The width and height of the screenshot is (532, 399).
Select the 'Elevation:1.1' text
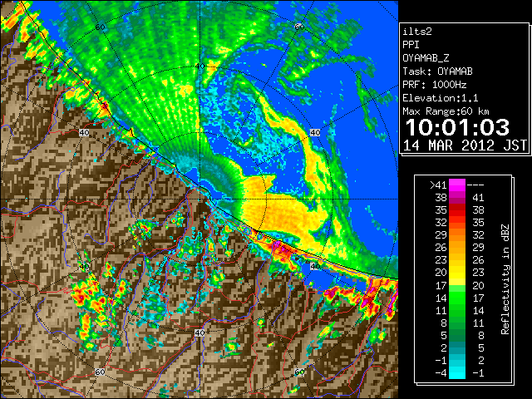coord(441,98)
